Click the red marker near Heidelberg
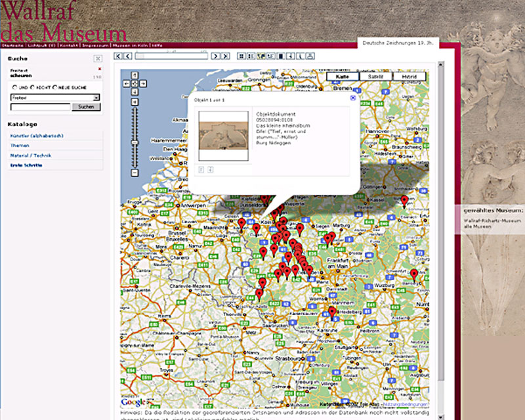 pos(332,312)
